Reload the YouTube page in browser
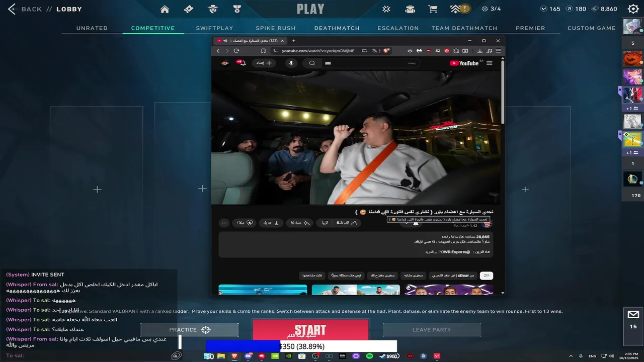Viewport: 644px width, 362px height. click(236, 51)
